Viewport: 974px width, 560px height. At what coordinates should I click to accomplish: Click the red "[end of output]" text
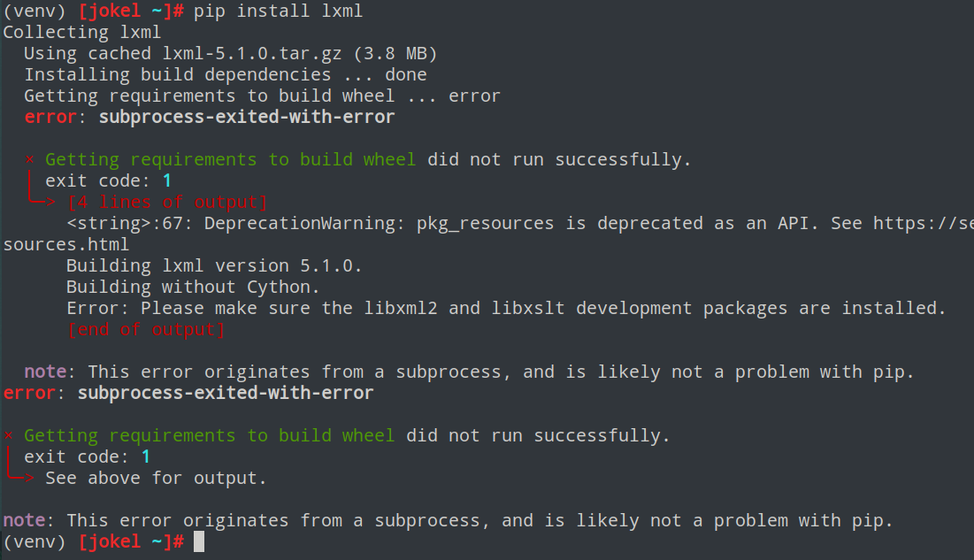point(146,330)
